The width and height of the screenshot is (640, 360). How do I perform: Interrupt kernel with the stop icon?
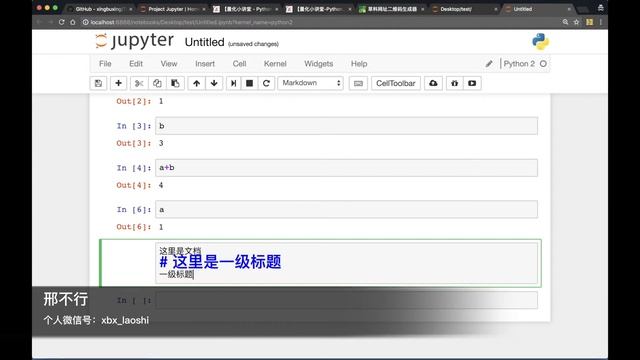[x=249, y=83]
